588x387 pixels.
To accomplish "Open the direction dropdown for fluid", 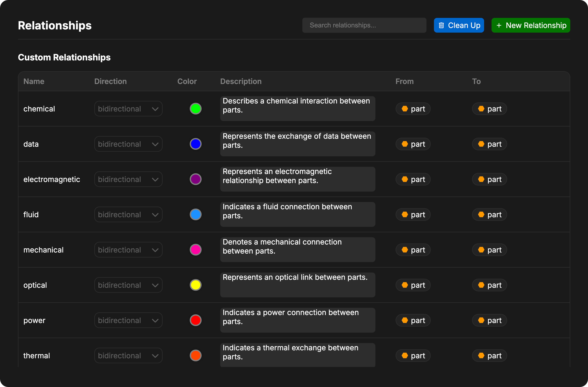I will (128, 214).
